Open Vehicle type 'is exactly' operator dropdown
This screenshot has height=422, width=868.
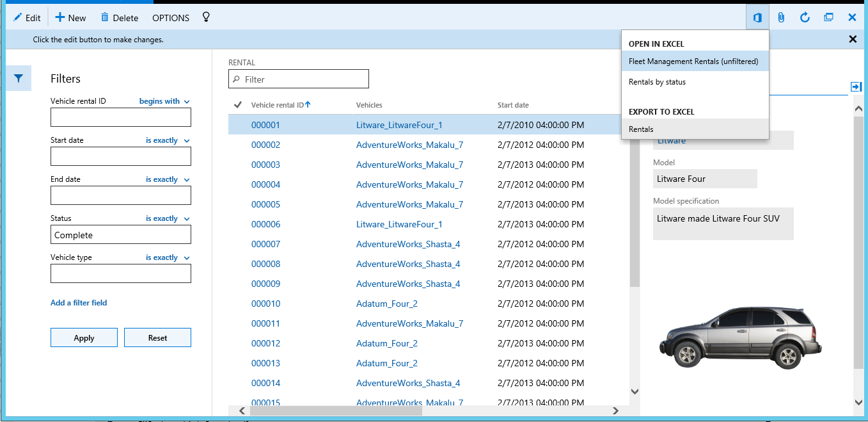[x=168, y=257]
